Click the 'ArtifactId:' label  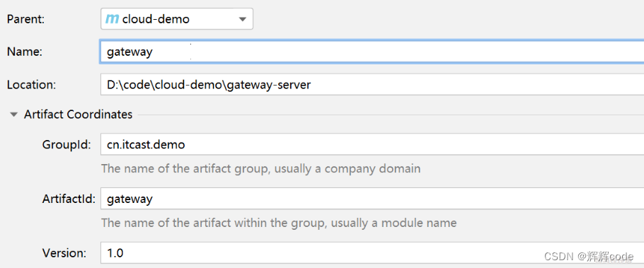click(69, 199)
